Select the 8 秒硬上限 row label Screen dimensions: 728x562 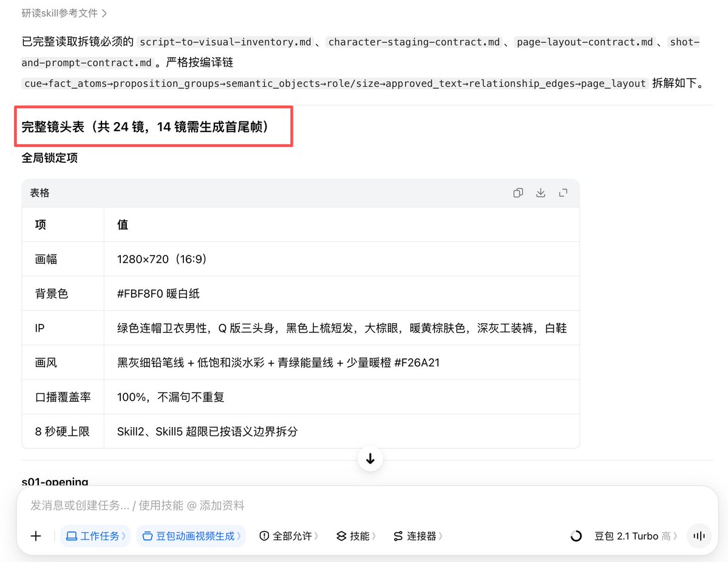(62, 431)
